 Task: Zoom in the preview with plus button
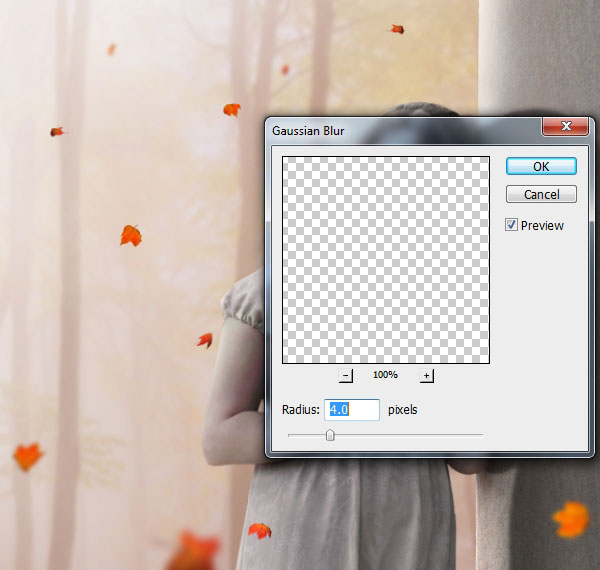click(426, 376)
